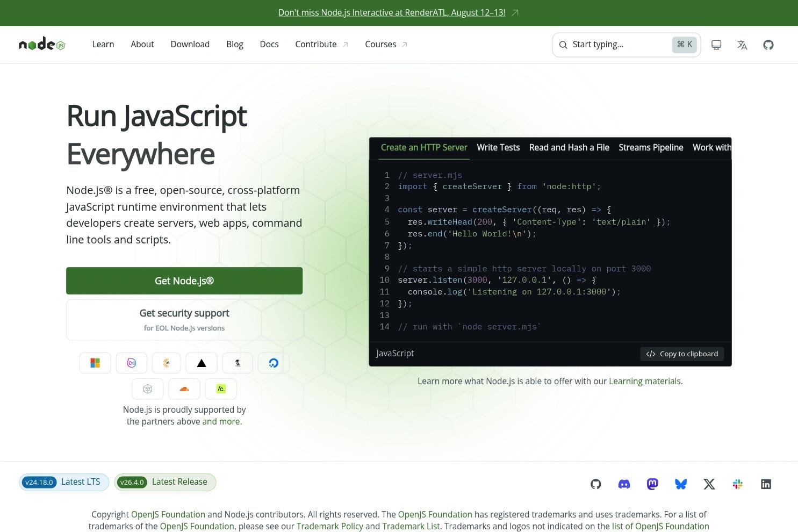This screenshot has height=532, width=798.
Task: Open the v26.4.0 Latest Release badge
Action: [x=165, y=482]
